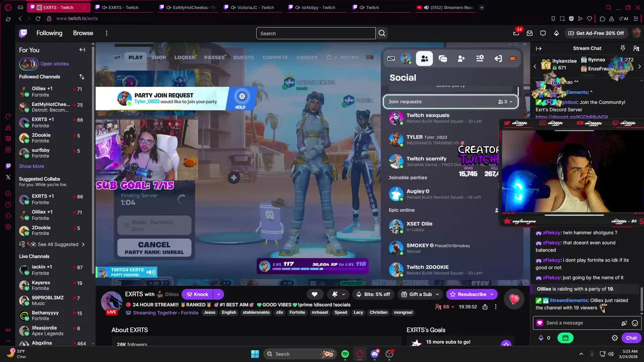Switch to the VictoriaJC - Twitch tab
The width and height of the screenshot is (644, 362).
253,8
